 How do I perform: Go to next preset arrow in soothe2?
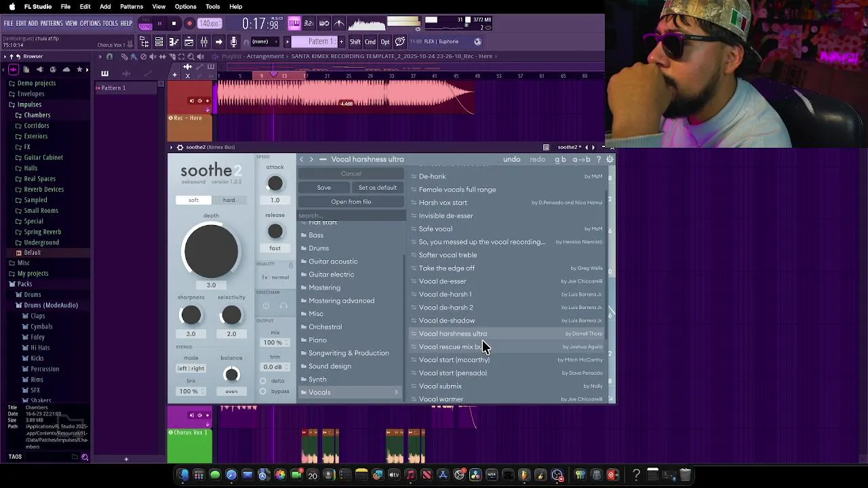pyautogui.click(x=311, y=159)
